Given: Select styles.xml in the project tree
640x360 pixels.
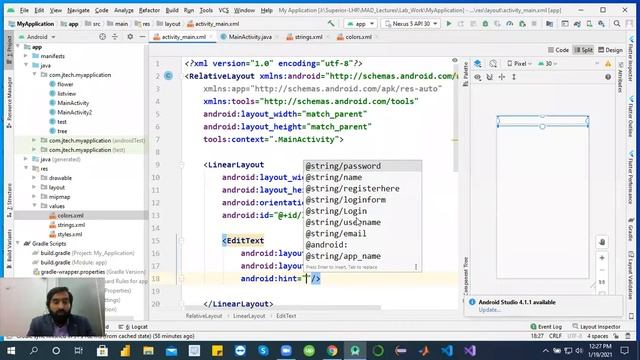Looking at the screenshot, I should (x=69, y=234).
